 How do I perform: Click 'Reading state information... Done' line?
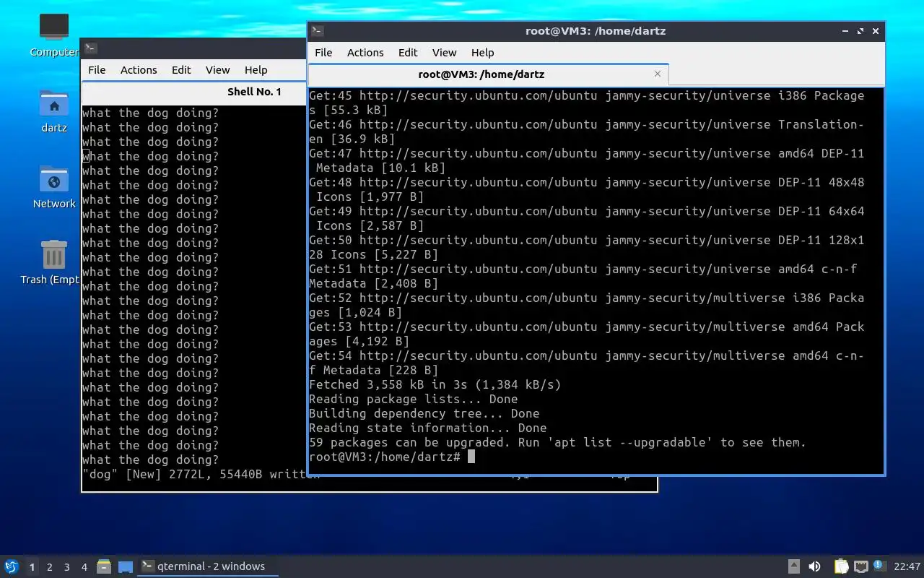coord(427,428)
